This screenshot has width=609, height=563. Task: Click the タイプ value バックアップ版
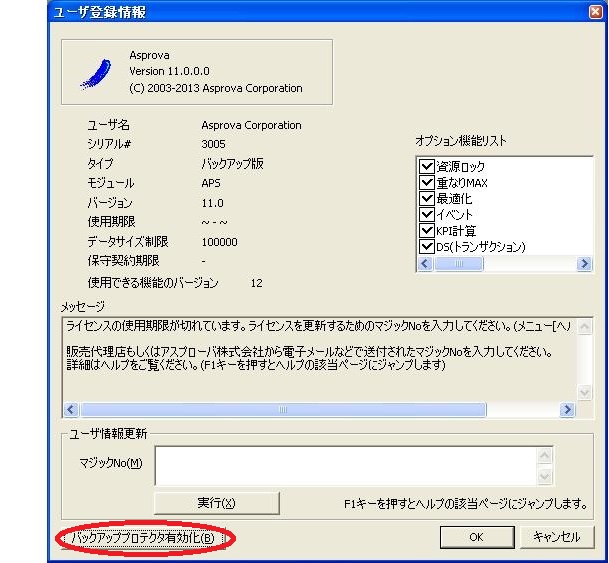[x=232, y=163]
